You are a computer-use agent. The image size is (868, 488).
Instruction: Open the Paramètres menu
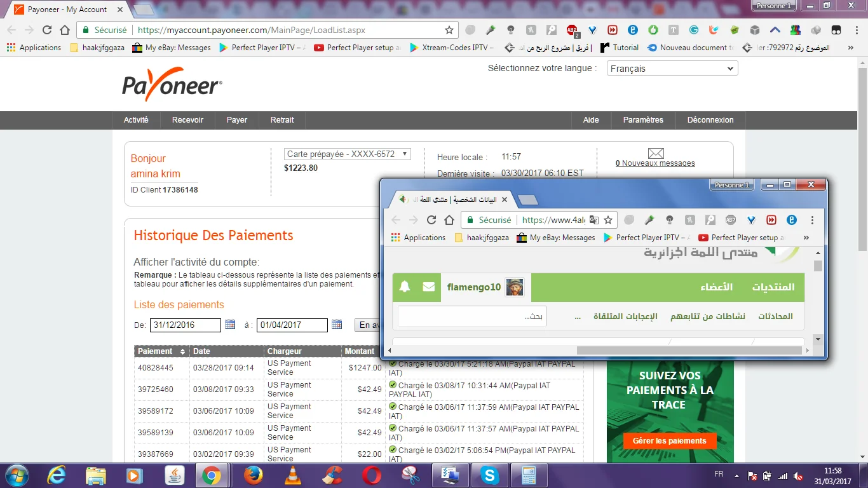click(643, 120)
